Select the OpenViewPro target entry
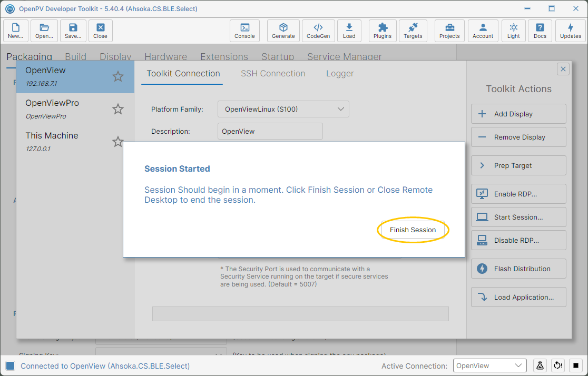The width and height of the screenshot is (588, 376). tap(75, 109)
